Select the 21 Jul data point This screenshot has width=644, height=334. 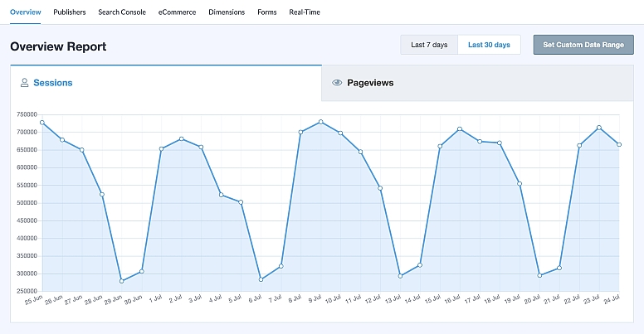[x=559, y=268]
